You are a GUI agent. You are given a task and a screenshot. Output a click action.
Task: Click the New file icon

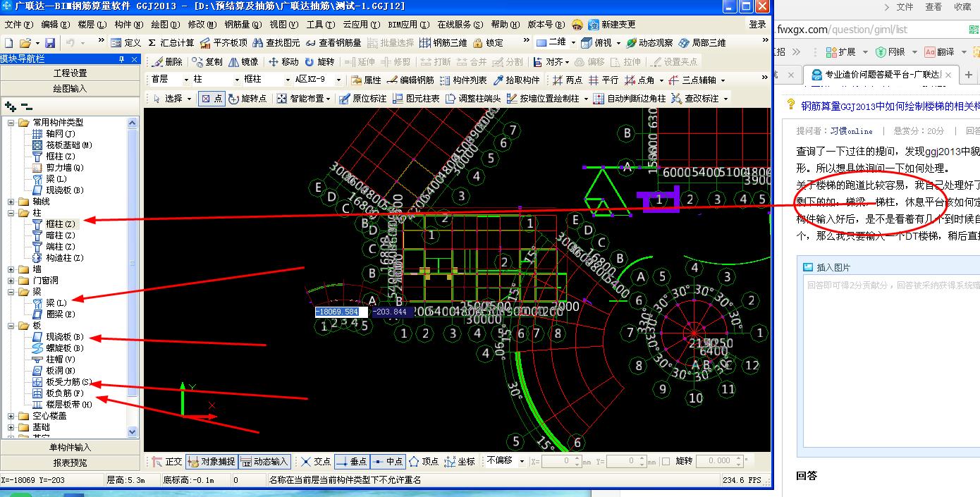coord(9,43)
